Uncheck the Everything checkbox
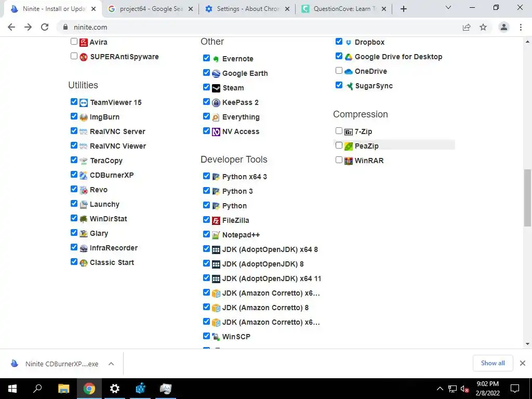Viewport: 532px width, 399px height. tap(206, 116)
